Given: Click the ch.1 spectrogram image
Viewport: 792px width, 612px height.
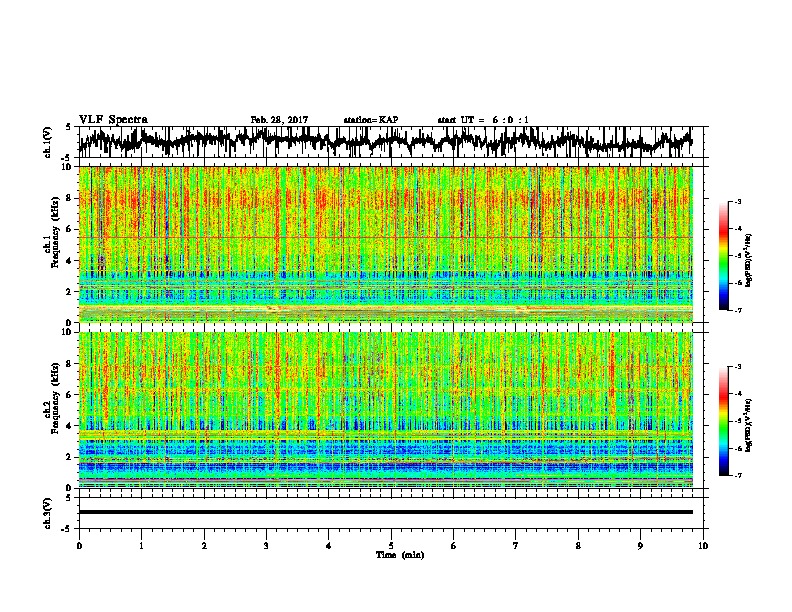Looking at the screenshot, I should [386, 244].
